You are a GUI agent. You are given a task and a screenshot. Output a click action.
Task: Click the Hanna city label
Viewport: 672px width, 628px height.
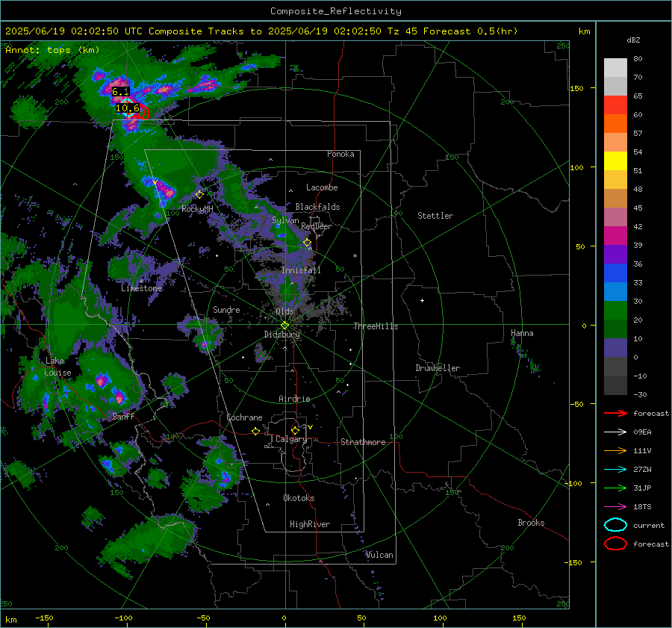click(x=522, y=333)
